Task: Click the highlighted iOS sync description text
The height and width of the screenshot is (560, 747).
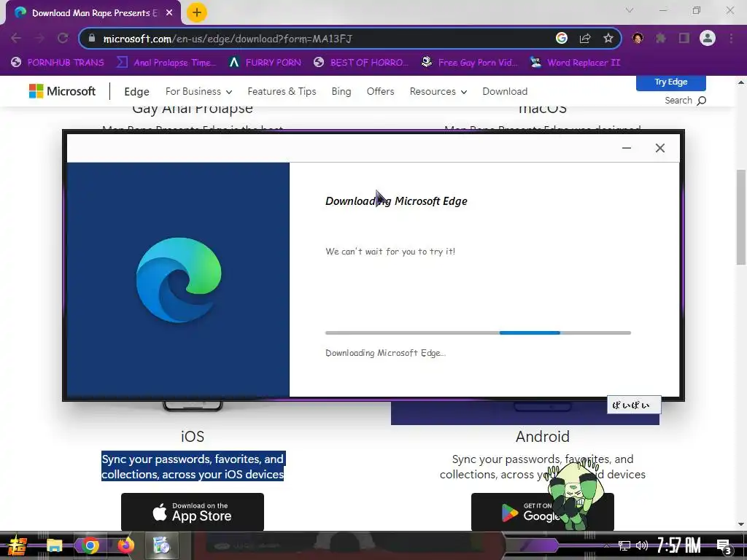Action: pos(193,466)
